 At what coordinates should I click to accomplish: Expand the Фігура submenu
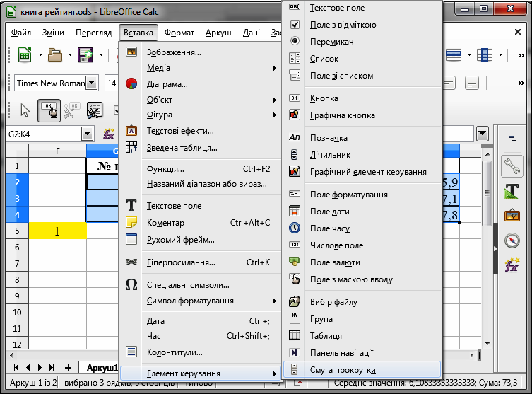[x=201, y=115]
